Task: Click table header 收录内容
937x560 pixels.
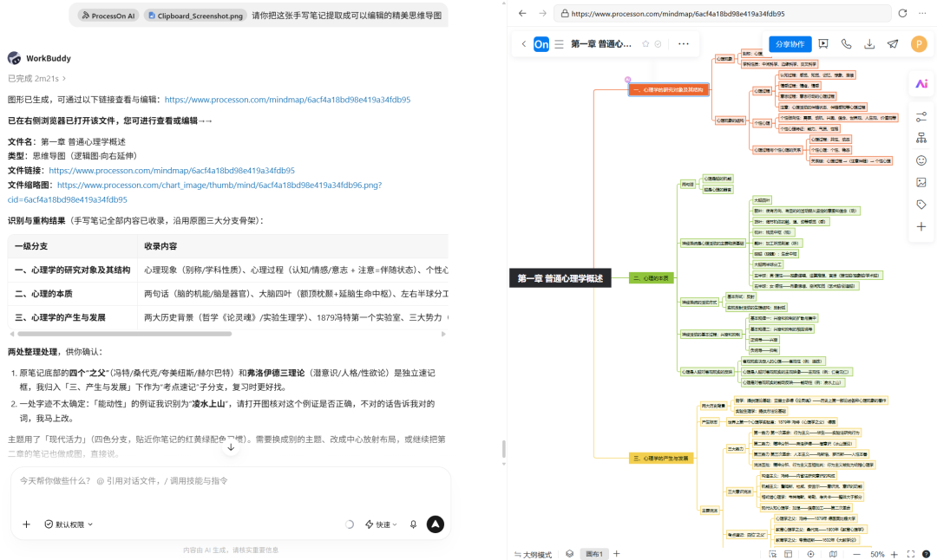Action: click(293, 246)
